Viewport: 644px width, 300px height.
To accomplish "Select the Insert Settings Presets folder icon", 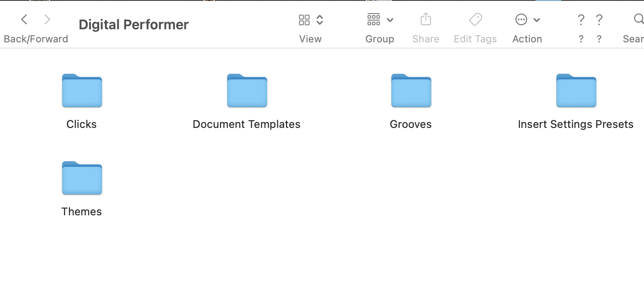I will [x=576, y=91].
